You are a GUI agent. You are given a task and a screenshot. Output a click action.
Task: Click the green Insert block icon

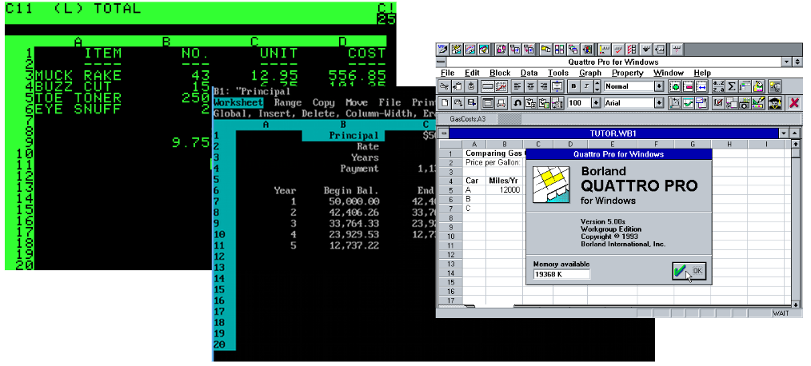point(675,86)
